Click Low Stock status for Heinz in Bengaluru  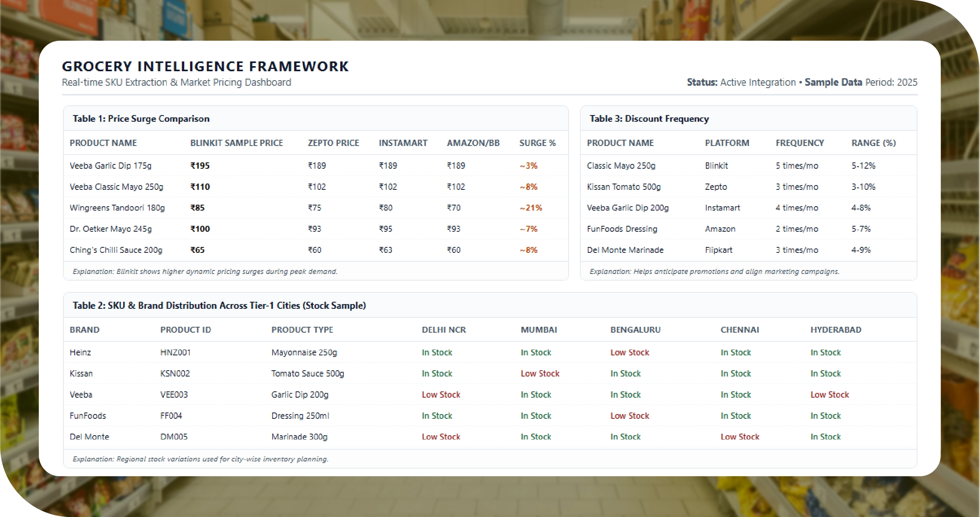[x=629, y=352]
